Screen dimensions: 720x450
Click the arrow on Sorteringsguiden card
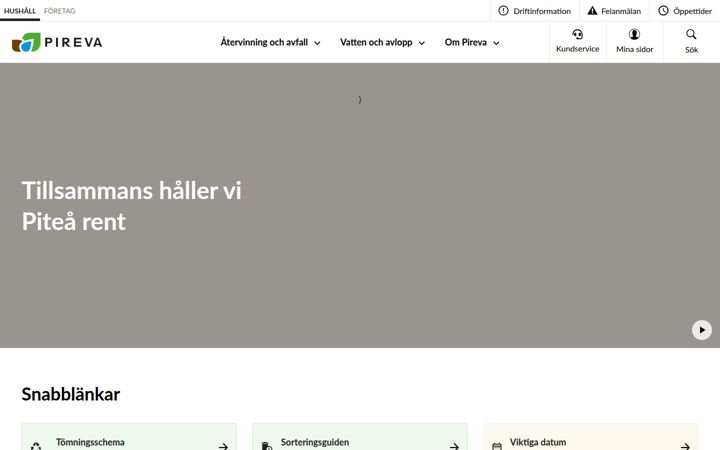[x=454, y=446]
